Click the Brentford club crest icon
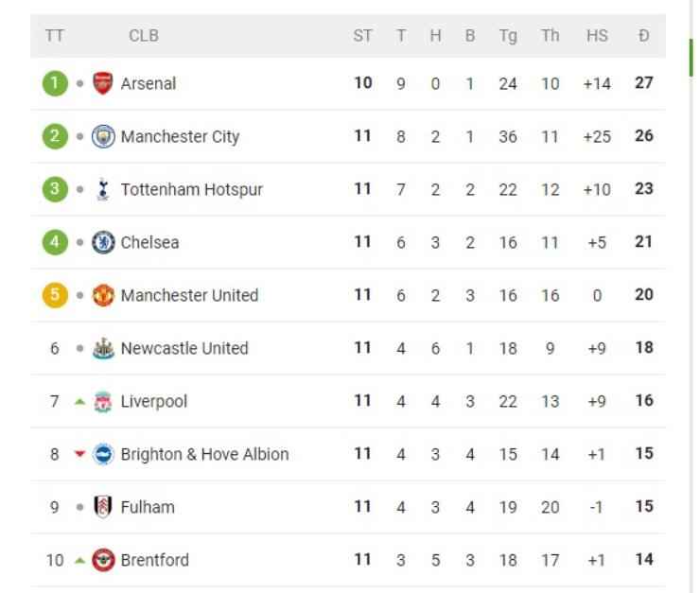This screenshot has height=593, width=700. 102,560
